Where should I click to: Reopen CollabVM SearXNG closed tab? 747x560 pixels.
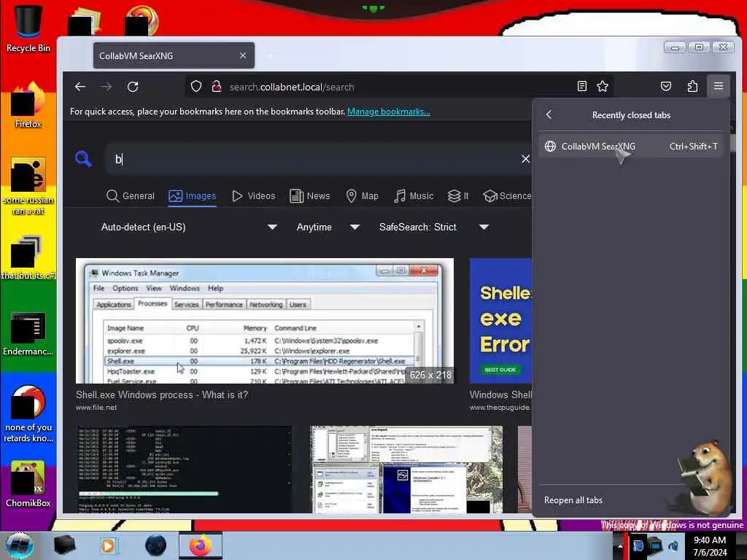tap(631, 146)
